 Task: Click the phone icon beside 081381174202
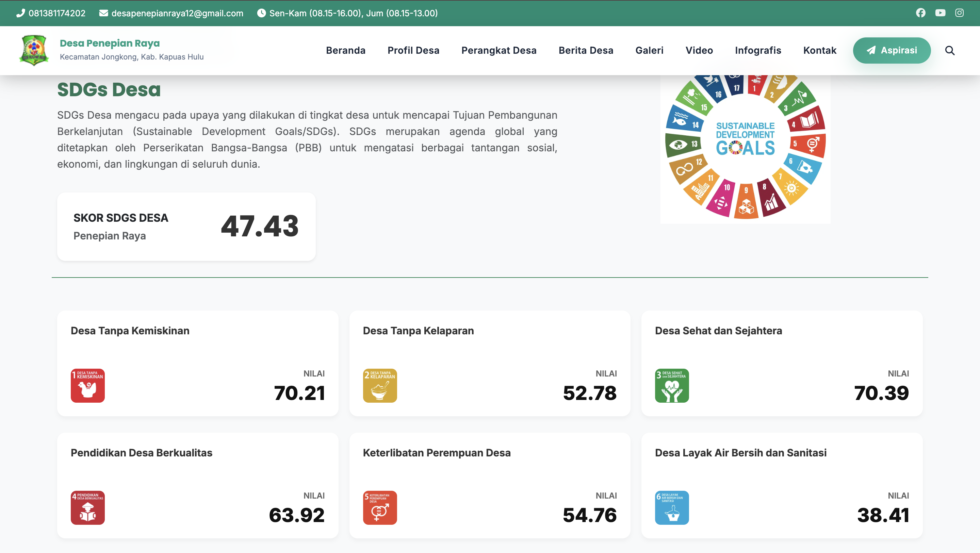pyautogui.click(x=20, y=13)
